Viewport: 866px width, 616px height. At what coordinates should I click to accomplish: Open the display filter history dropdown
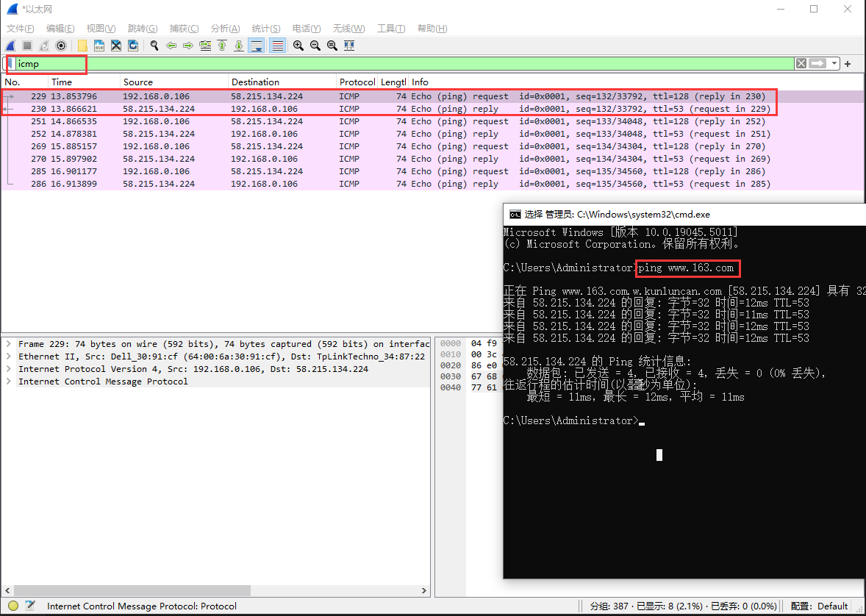pos(834,63)
